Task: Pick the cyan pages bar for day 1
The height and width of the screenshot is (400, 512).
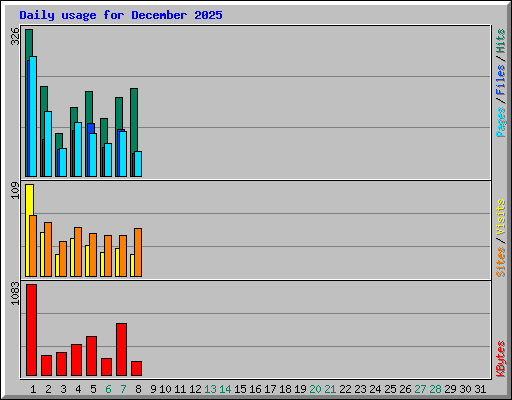Action: click(x=33, y=116)
